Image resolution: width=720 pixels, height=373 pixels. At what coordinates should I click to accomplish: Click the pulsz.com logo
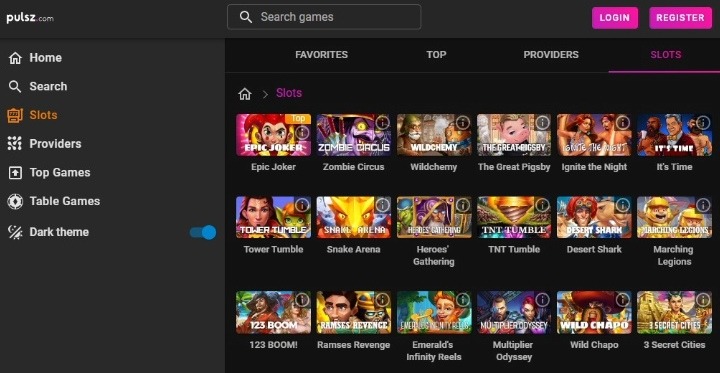point(30,18)
